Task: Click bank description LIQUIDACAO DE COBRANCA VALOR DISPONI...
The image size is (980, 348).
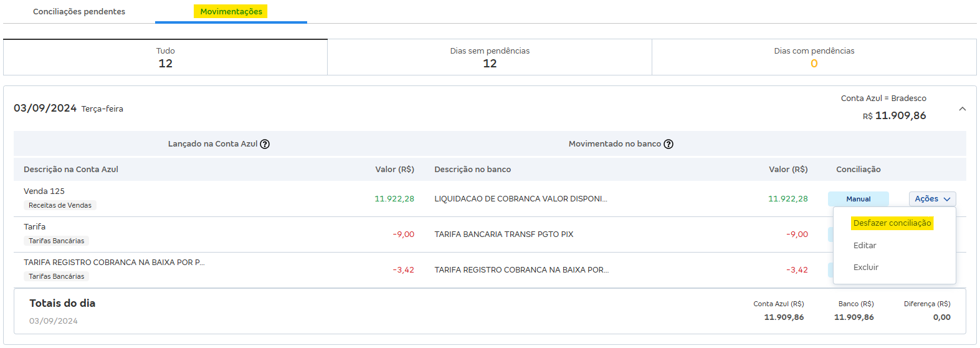Action: pyautogui.click(x=521, y=199)
